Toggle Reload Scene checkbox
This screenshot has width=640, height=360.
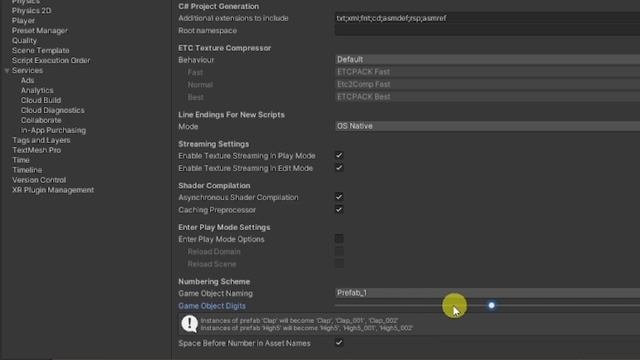[x=339, y=264]
